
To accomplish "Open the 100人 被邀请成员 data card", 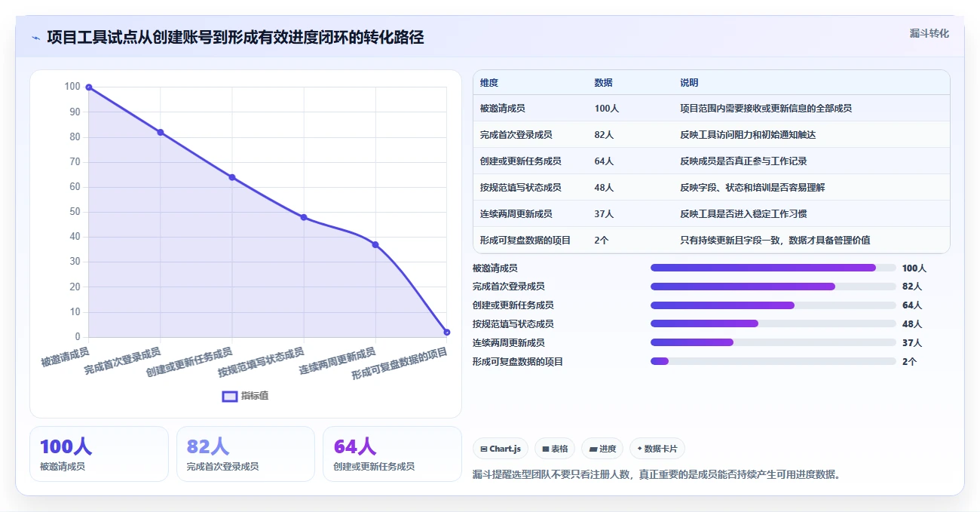I will click(x=99, y=454).
